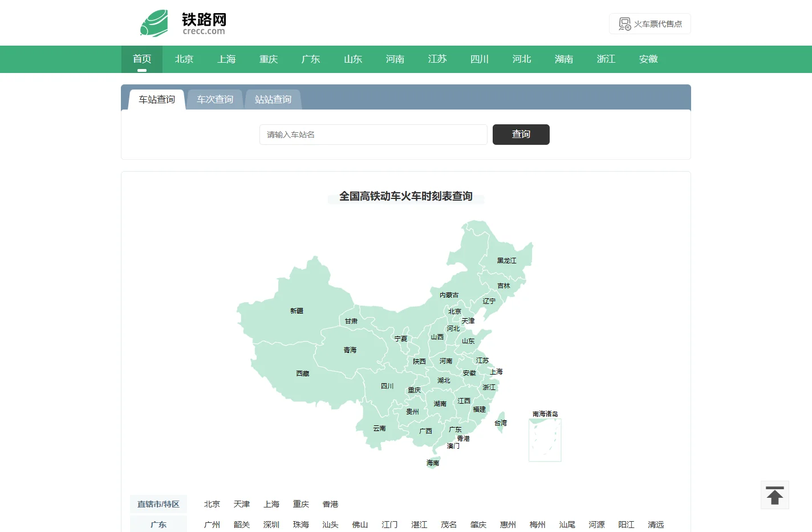Select 安徽 province on the map
The width and height of the screenshot is (812, 532).
(469, 373)
